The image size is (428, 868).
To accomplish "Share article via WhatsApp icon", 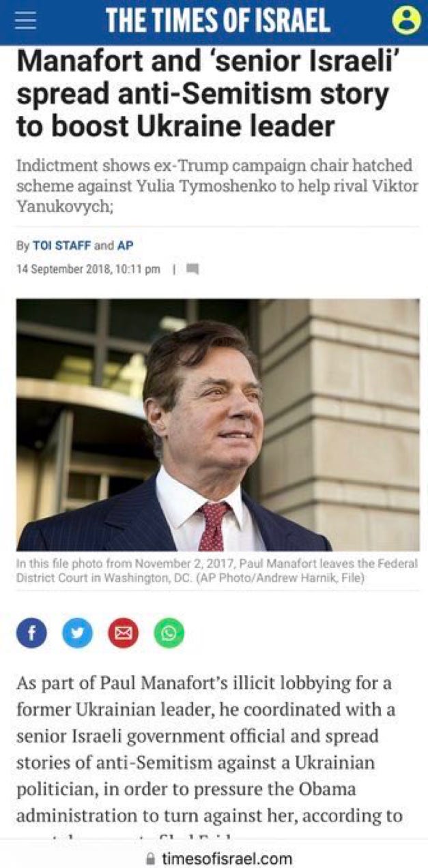I will point(169,634).
